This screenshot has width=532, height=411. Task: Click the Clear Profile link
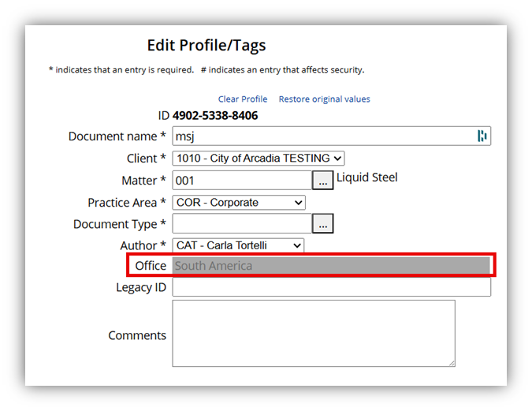click(243, 99)
